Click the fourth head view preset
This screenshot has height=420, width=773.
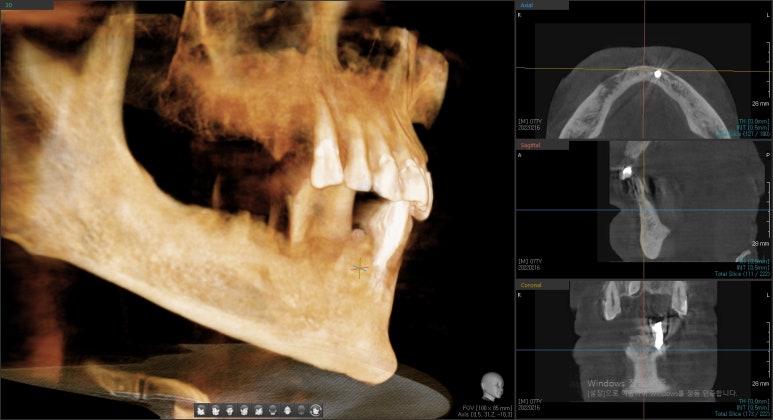point(243,410)
